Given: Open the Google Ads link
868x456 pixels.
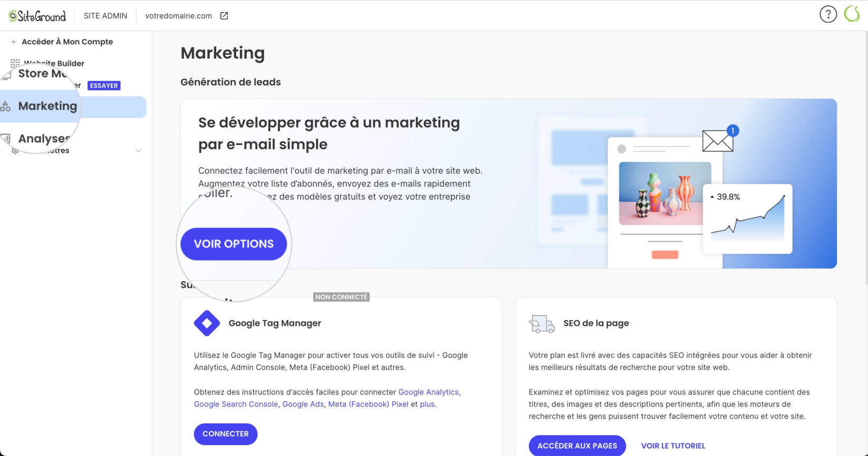Looking at the screenshot, I should pos(303,404).
